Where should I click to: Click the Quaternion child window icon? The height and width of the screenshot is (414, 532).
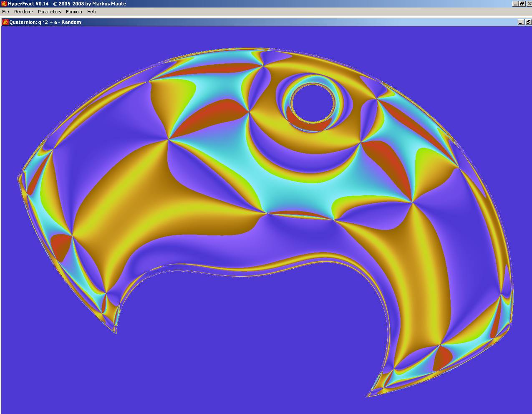[x=5, y=22]
